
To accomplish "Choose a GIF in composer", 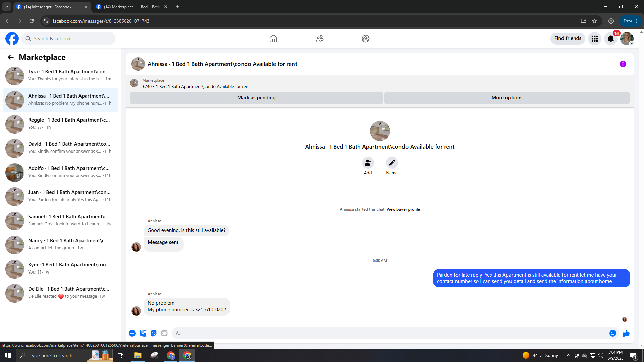I will click(164, 333).
